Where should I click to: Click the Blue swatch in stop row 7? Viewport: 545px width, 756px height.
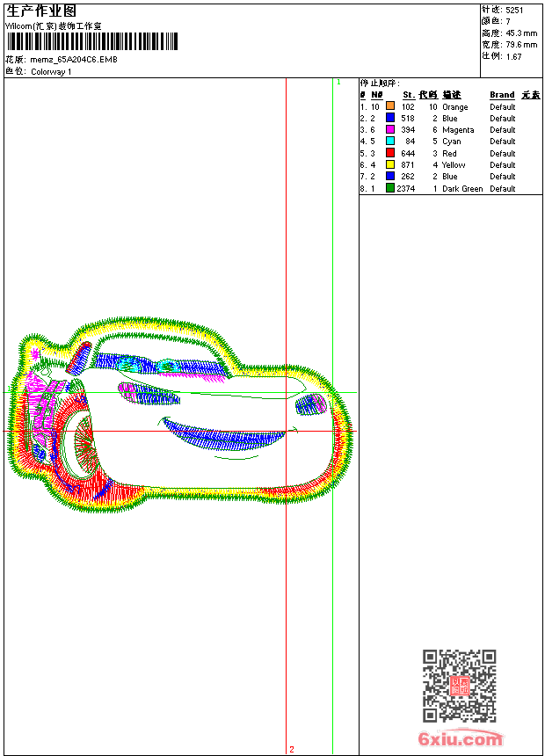(x=390, y=176)
